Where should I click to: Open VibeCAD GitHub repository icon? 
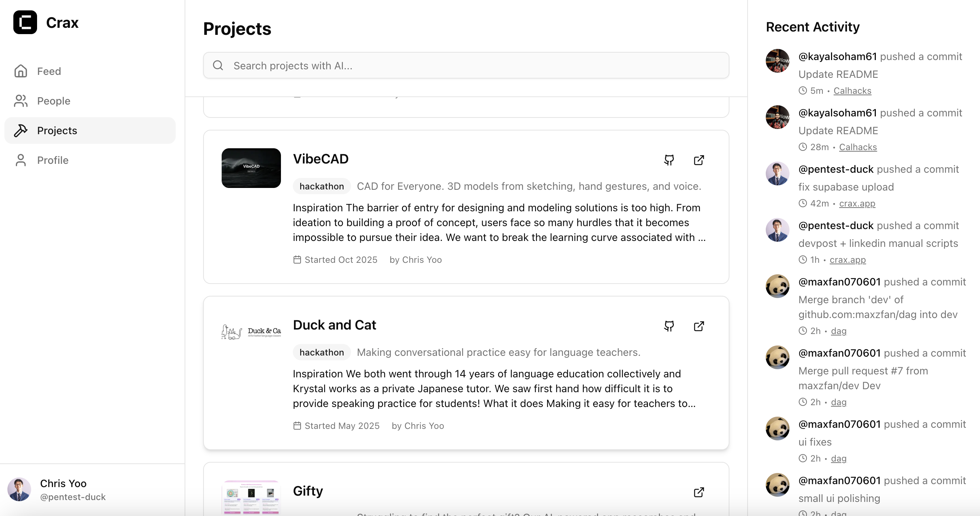pos(669,160)
